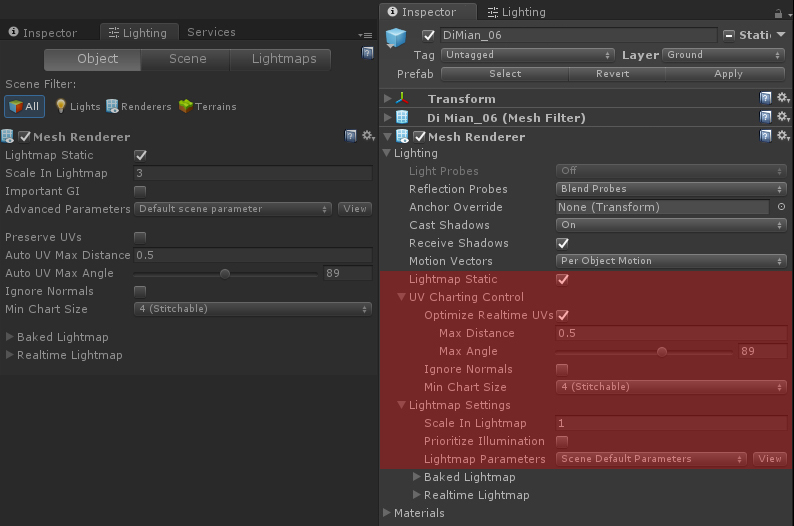Open the Services tab
This screenshot has height=526, width=794.
[211, 32]
